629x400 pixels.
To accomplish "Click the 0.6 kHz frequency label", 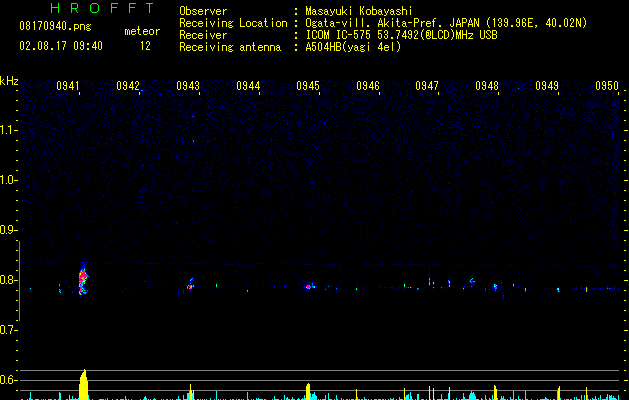I will [8, 380].
